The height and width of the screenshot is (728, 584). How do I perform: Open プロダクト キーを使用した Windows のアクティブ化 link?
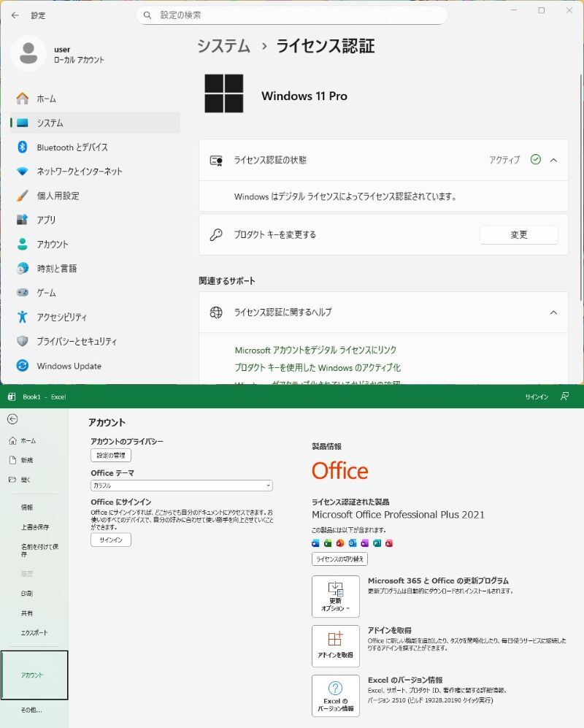pyautogui.click(x=318, y=368)
